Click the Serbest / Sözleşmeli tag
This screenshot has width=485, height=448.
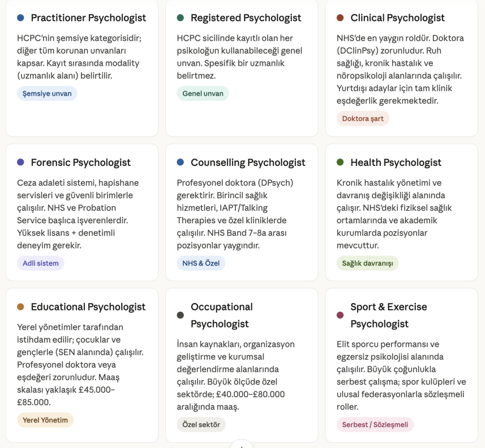click(x=375, y=424)
